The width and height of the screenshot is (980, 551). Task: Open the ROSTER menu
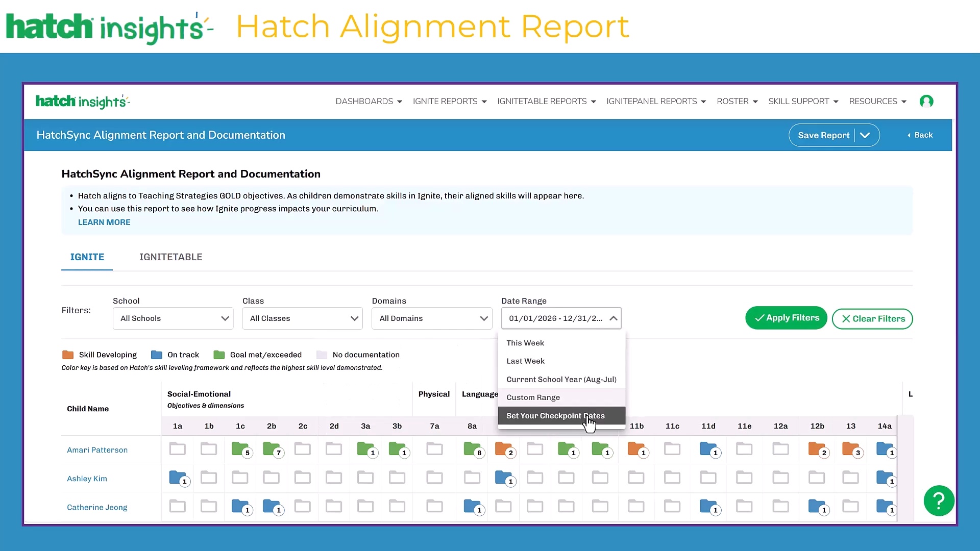pyautogui.click(x=737, y=102)
